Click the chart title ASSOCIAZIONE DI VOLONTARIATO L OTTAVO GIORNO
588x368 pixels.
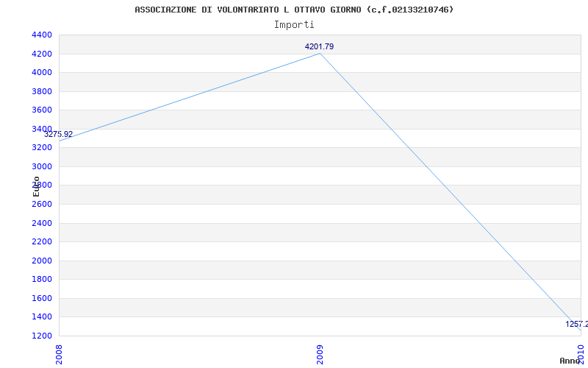294,10
